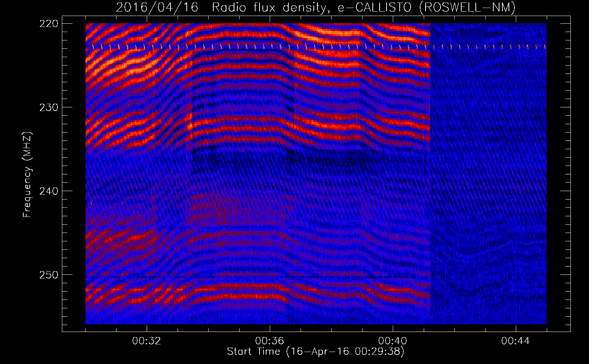589x364 pixels.
Task: Click the plot title mentioning e-CALLISTO (ROSWELL-NM)
Action: (316, 8)
